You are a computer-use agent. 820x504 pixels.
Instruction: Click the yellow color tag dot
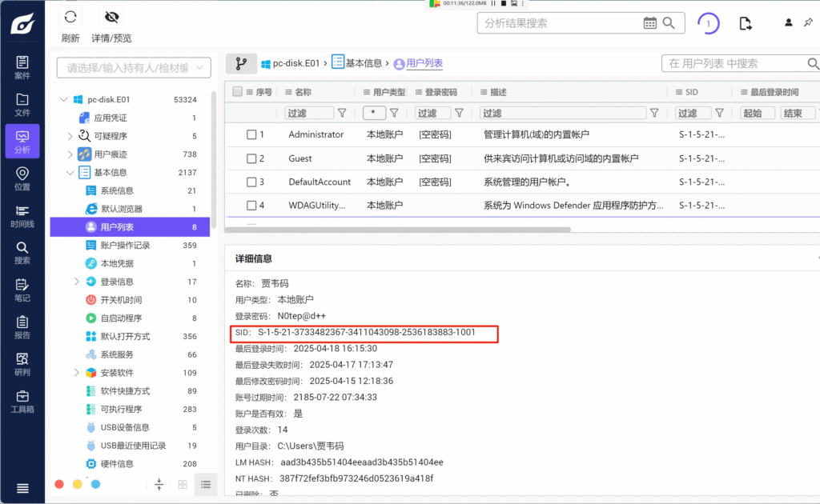pyautogui.click(x=78, y=484)
